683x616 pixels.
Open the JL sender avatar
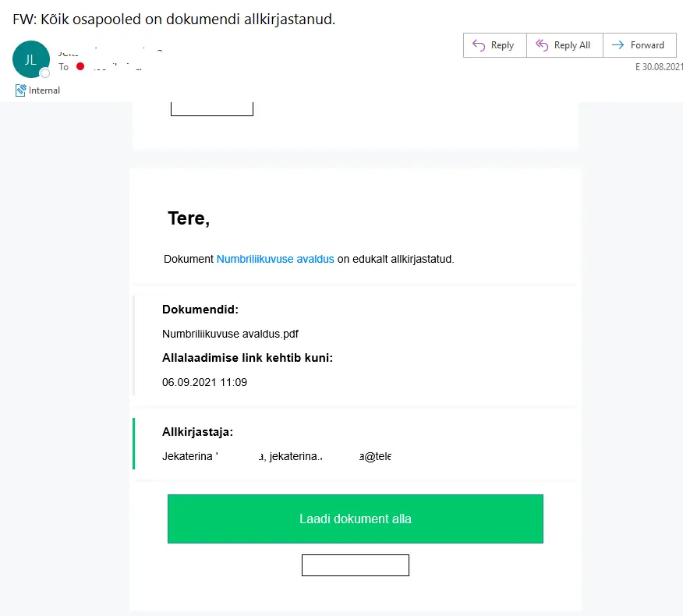[x=31, y=59]
